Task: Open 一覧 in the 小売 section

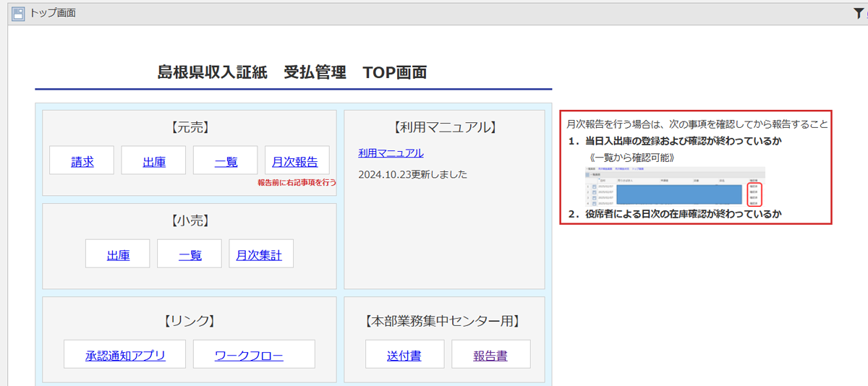Action: [x=190, y=254]
